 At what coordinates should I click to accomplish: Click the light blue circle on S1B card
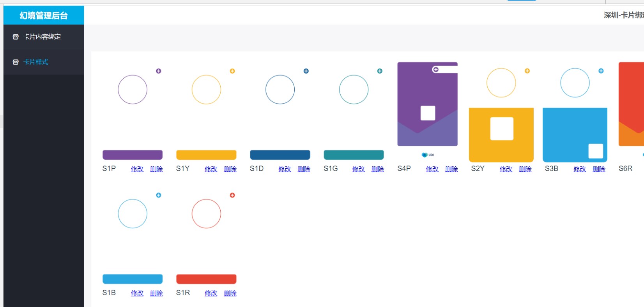point(133,213)
